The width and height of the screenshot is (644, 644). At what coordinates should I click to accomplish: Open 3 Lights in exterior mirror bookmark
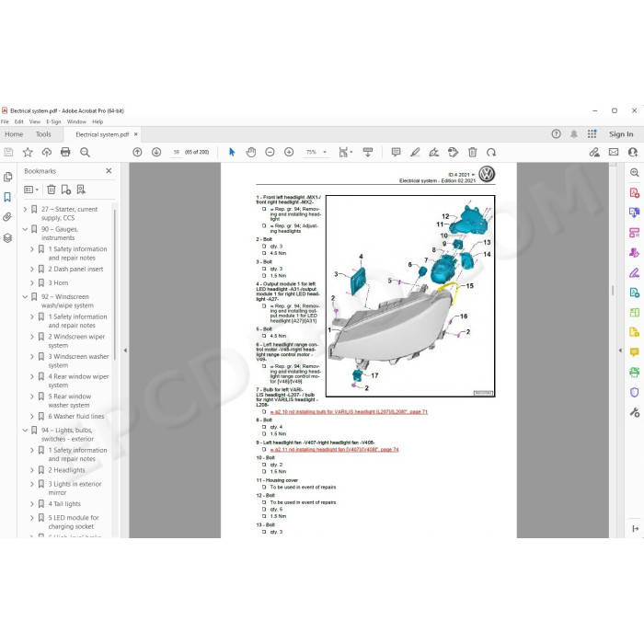coord(75,488)
